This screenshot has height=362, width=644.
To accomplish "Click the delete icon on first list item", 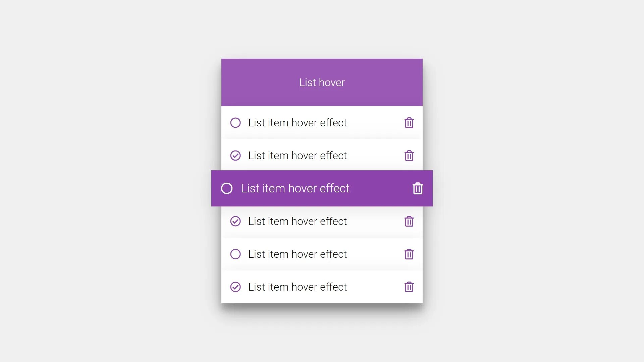I will pos(409,122).
